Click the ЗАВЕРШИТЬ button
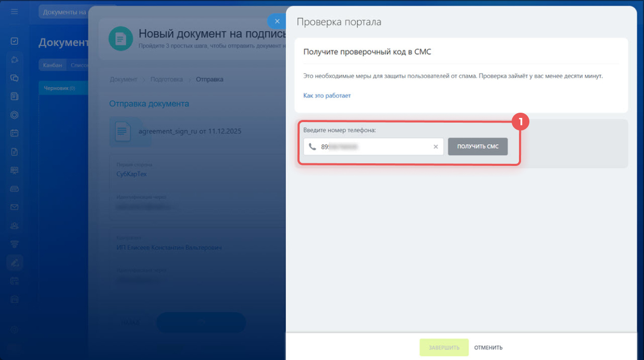The width and height of the screenshot is (644, 360). [444, 347]
